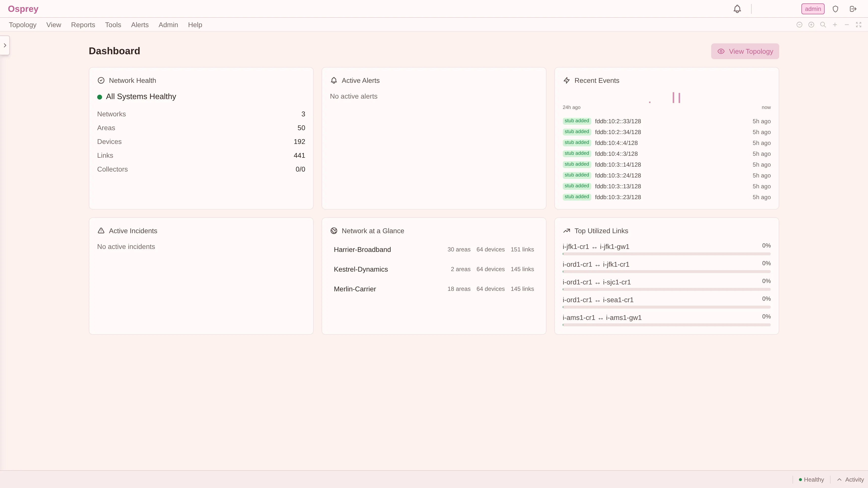
Task: Click the Top Utilized Links trend icon
Action: pyautogui.click(x=567, y=231)
